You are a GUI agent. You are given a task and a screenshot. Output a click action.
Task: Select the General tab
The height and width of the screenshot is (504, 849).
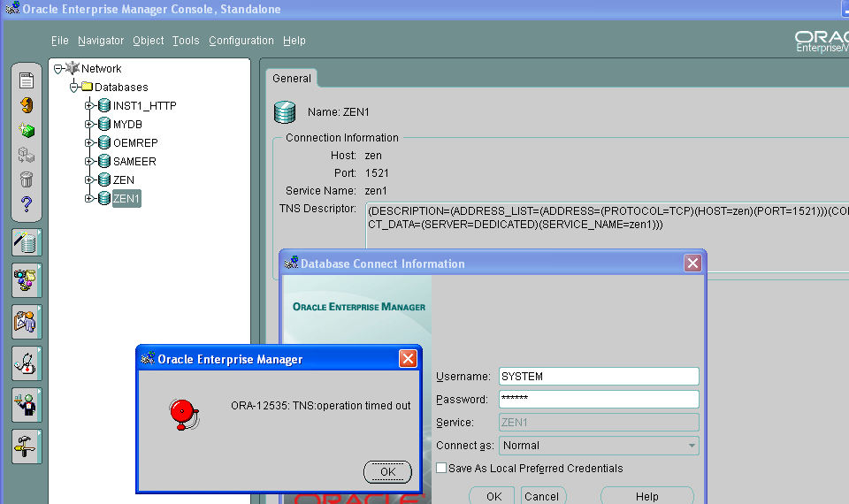(x=292, y=79)
